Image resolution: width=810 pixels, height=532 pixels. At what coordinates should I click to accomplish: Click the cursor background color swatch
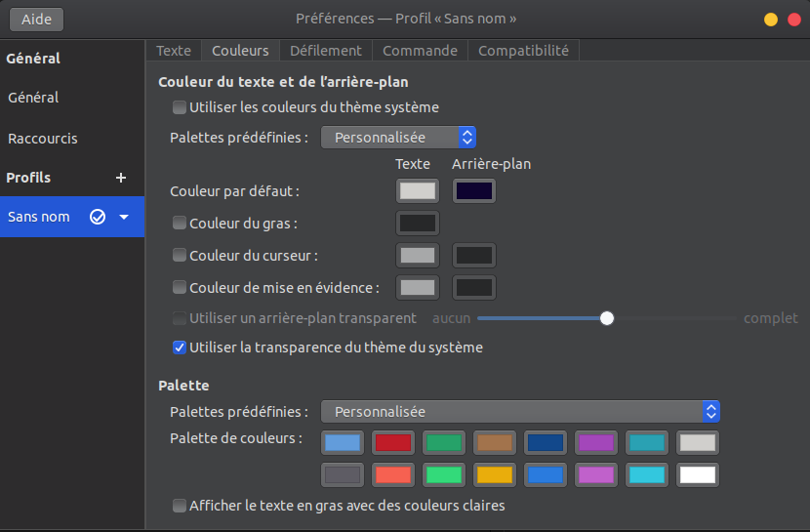[474, 255]
